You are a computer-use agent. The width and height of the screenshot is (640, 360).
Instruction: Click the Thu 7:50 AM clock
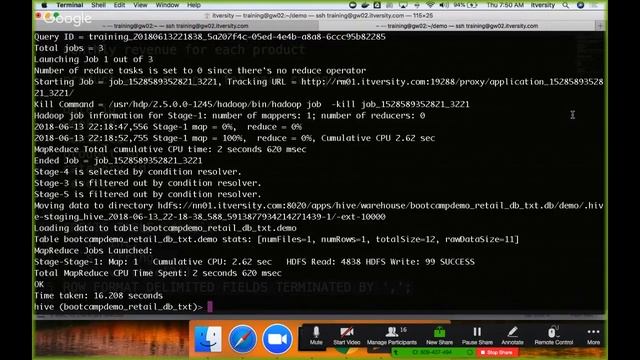point(505,5)
